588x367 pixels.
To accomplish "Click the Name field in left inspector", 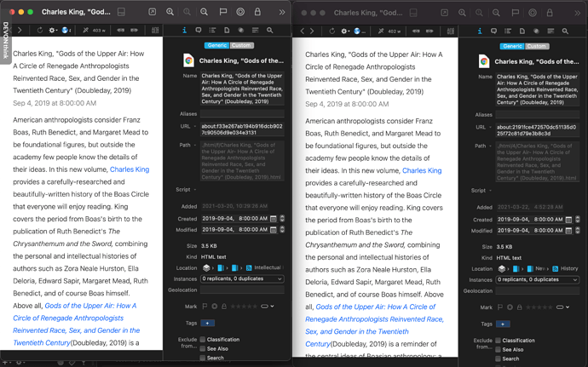I will click(x=242, y=89).
